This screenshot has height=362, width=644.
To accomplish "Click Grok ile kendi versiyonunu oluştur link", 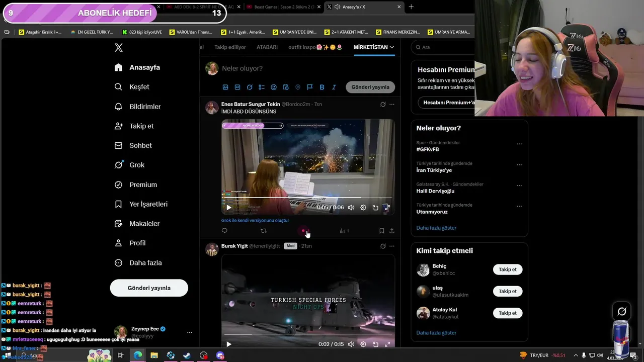I will pyautogui.click(x=255, y=220).
